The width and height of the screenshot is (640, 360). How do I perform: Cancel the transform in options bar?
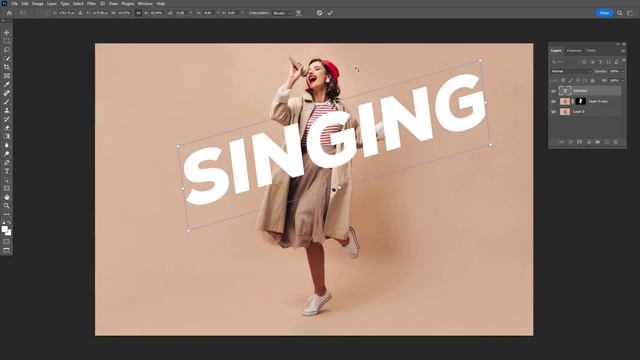(x=319, y=13)
